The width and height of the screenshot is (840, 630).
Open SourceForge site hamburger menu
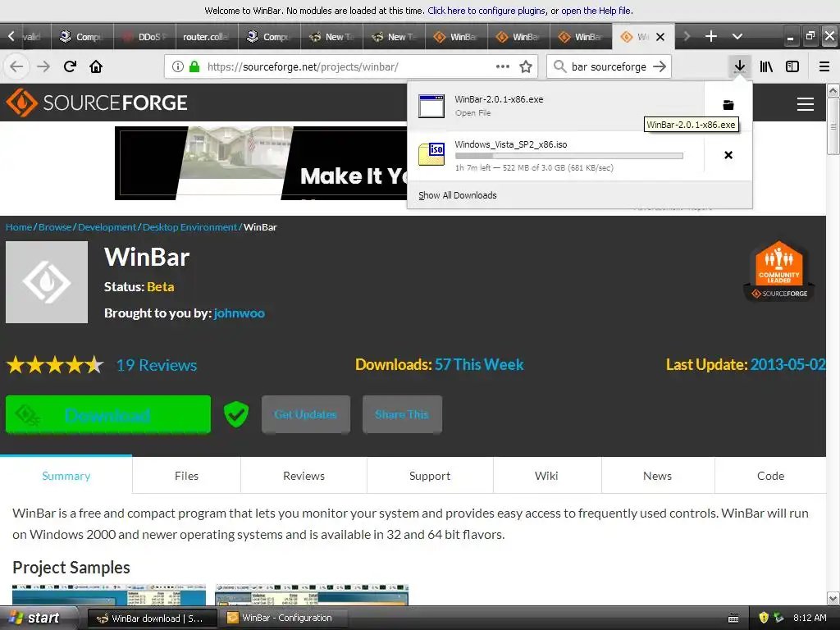[806, 104]
